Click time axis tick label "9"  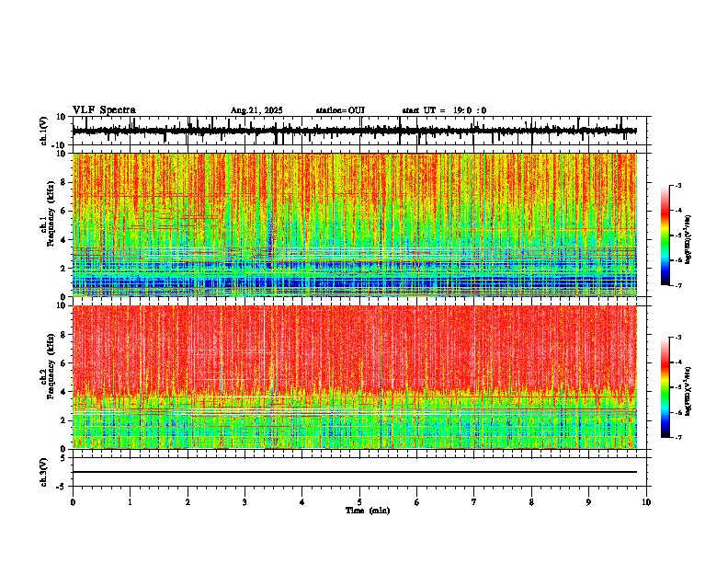click(x=588, y=501)
